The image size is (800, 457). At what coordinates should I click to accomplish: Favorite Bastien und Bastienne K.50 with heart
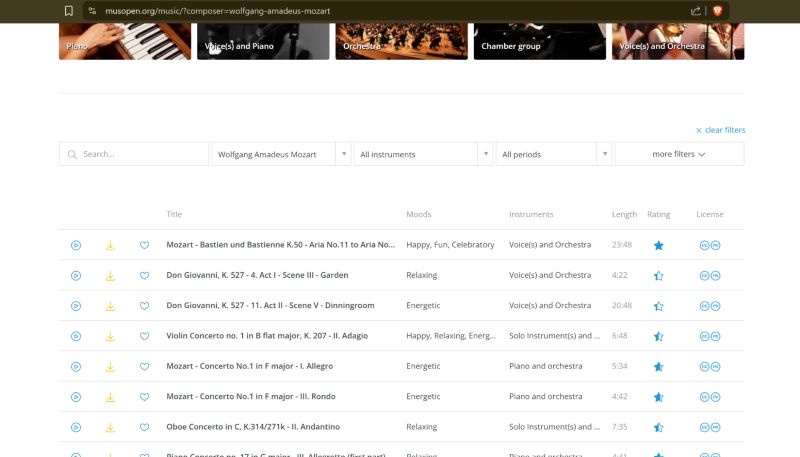[x=144, y=245]
